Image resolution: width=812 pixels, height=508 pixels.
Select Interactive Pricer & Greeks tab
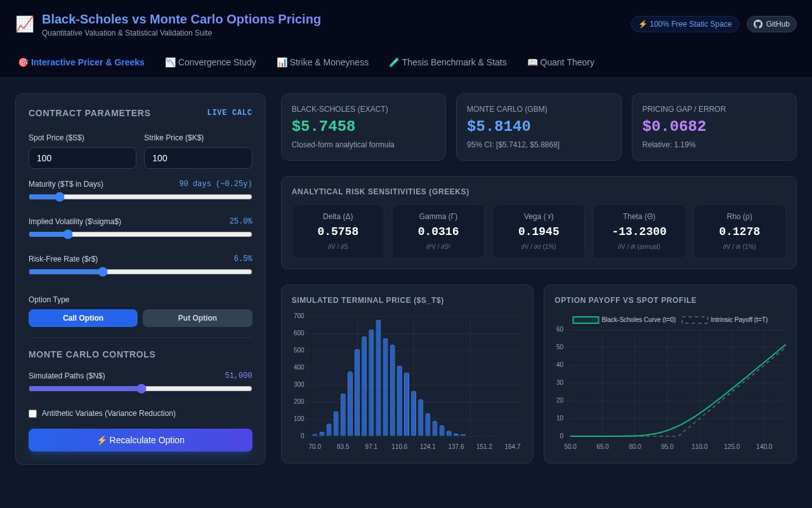tap(81, 62)
